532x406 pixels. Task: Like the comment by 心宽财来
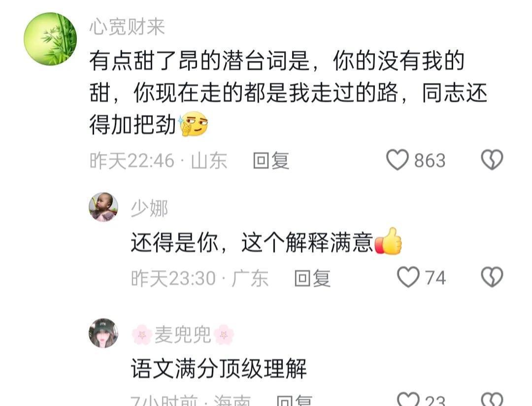click(398, 159)
